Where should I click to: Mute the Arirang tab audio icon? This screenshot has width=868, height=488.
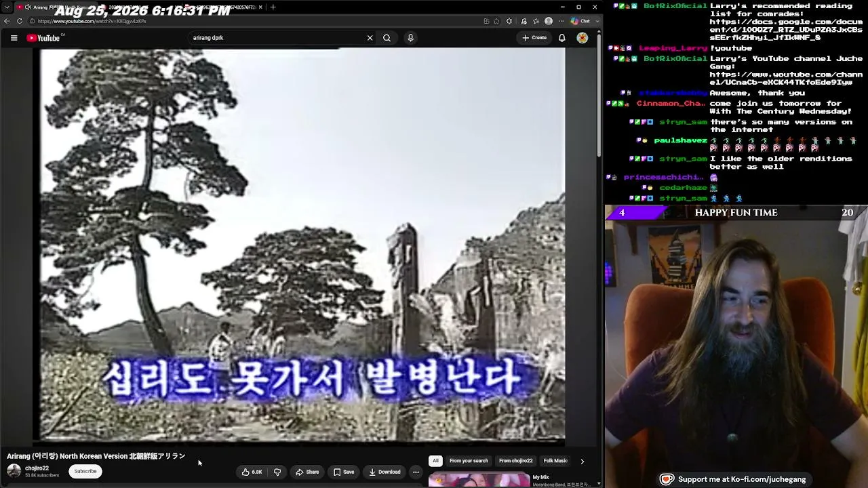coord(28,7)
